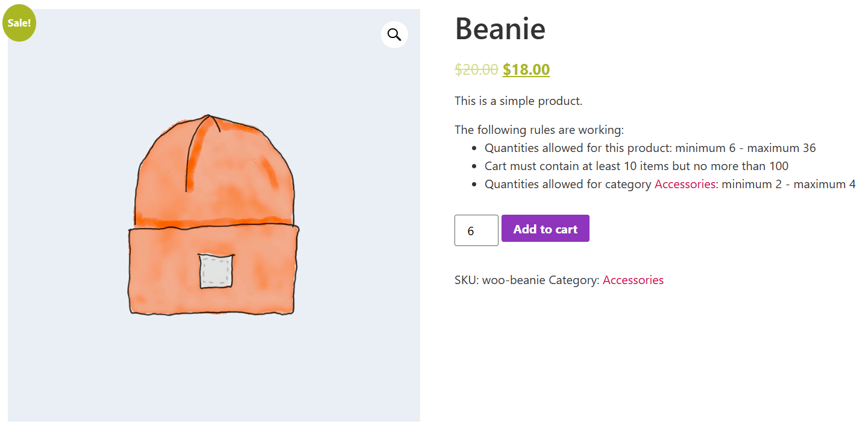Click 'The following rules are working' text
This screenshot has height=430, width=868.
(x=539, y=130)
